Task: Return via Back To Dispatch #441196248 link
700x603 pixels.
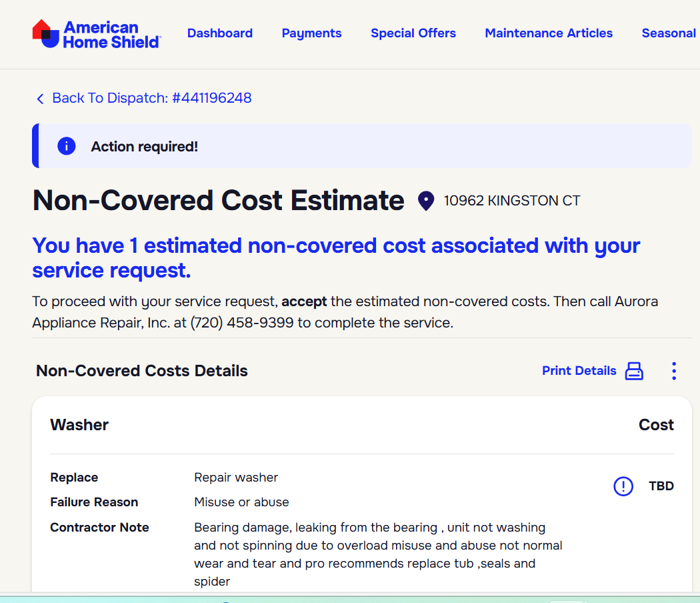Action: tap(151, 98)
